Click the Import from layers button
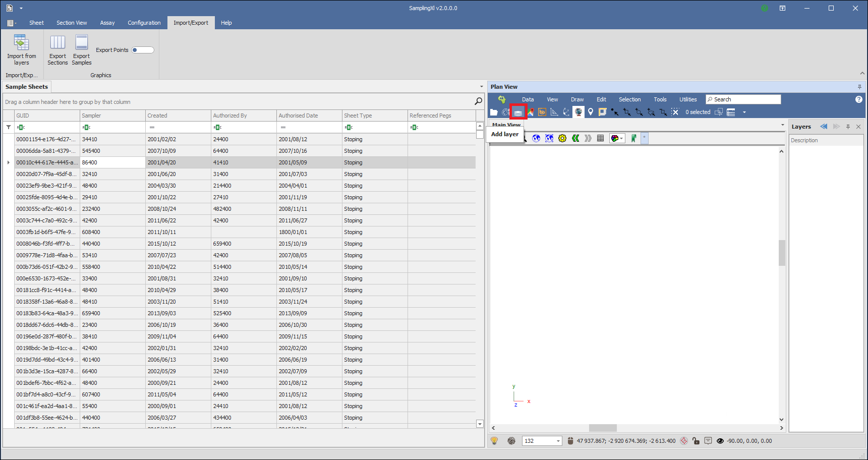This screenshot has height=460, width=868. click(22, 49)
